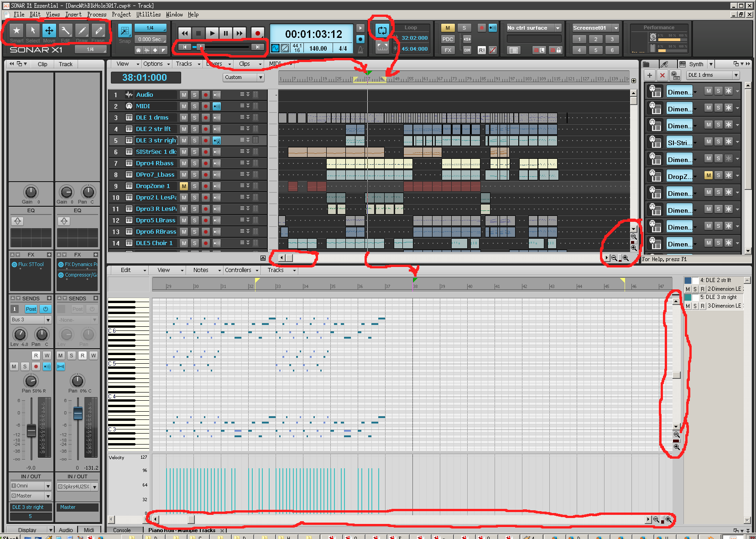This screenshot has height=539, width=756.
Task: Set loop points to selection button
Action: pos(382,47)
